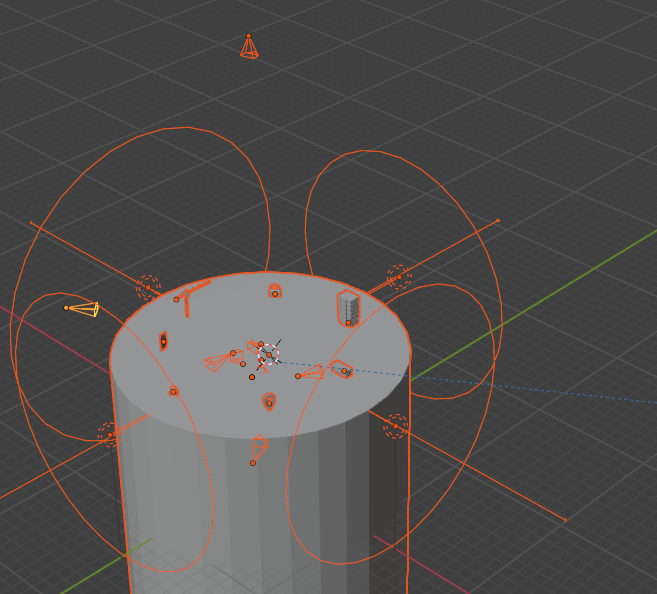Viewport: 657px width, 594px height.
Task: Click the spot light direction endpoint at the far upper right
Action: pyautogui.click(x=498, y=220)
